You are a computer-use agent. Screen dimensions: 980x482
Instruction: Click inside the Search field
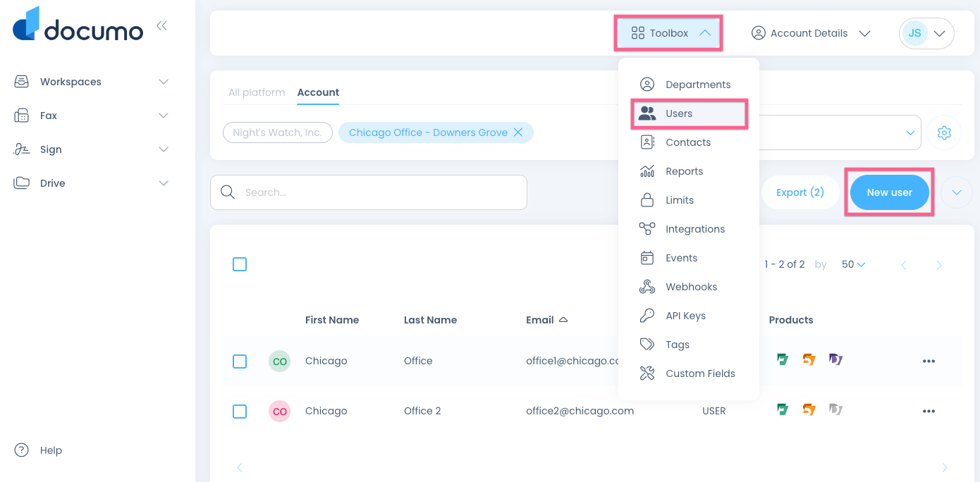pos(368,192)
